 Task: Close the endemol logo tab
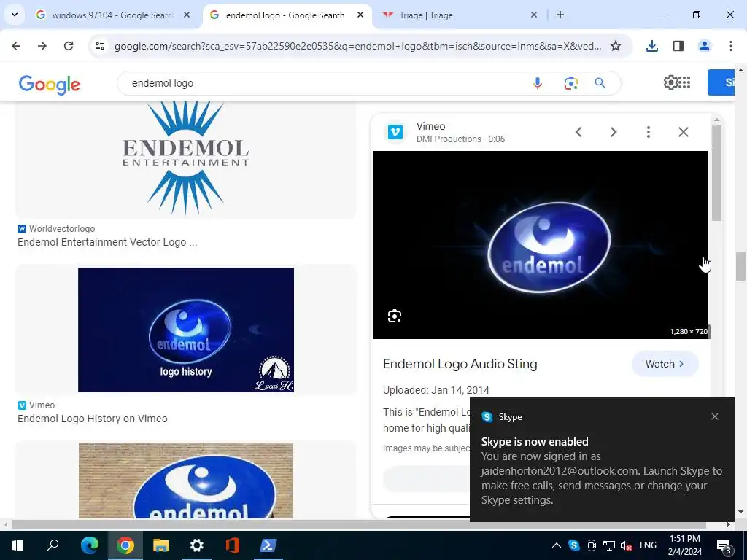[x=360, y=15]
